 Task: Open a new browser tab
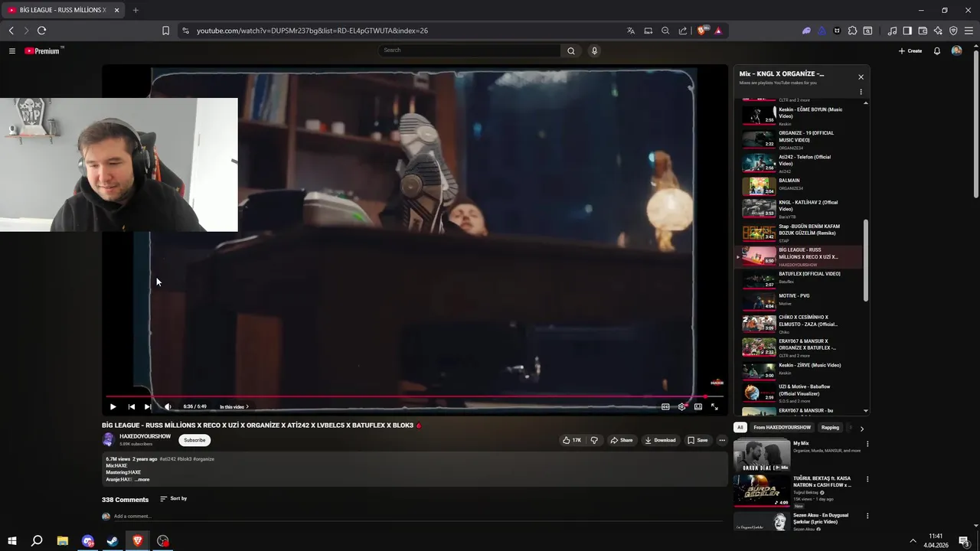(136, 10)
